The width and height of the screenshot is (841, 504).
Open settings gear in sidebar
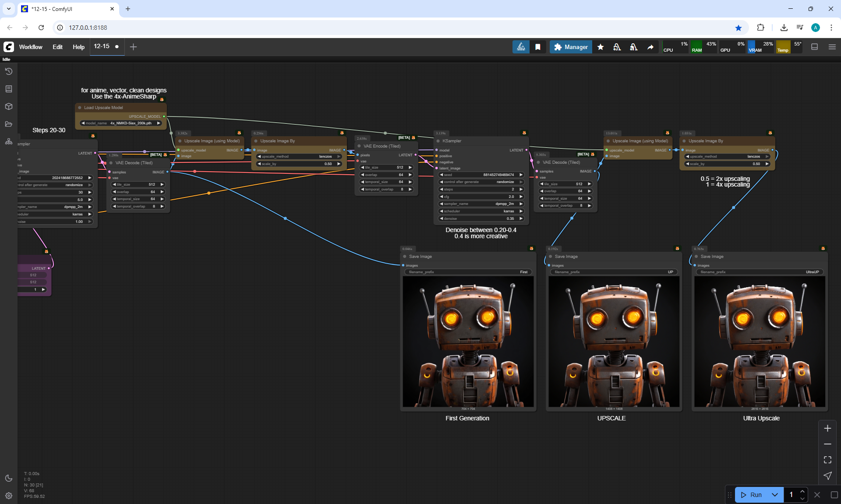pos(9,496)
